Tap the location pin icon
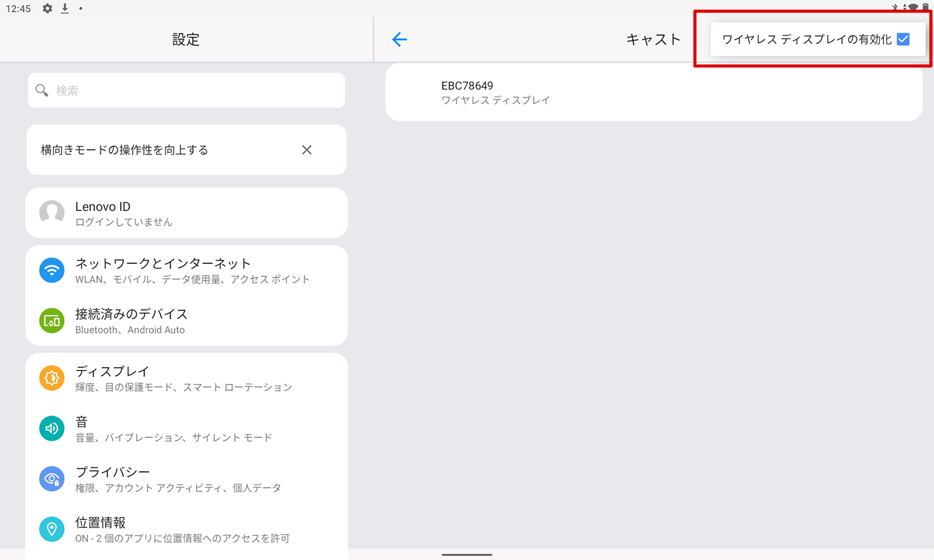 pyautogui.click(x=52, y=529)
